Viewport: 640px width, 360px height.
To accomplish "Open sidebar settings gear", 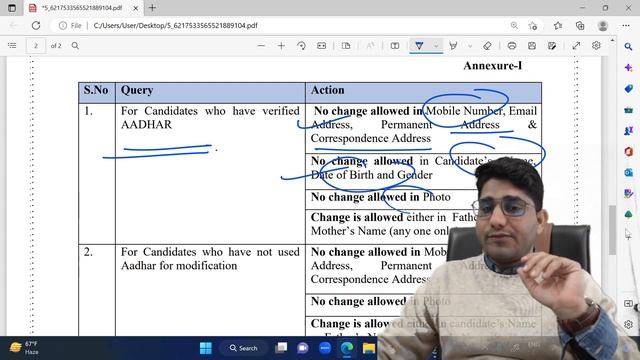I will click(628, 324).
